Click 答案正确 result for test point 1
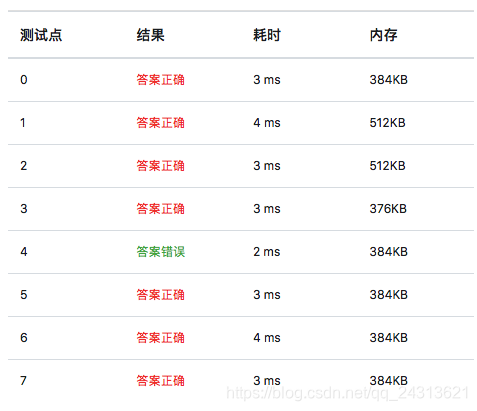This screenshot has height=411, width=477. (x=160, y=123)
